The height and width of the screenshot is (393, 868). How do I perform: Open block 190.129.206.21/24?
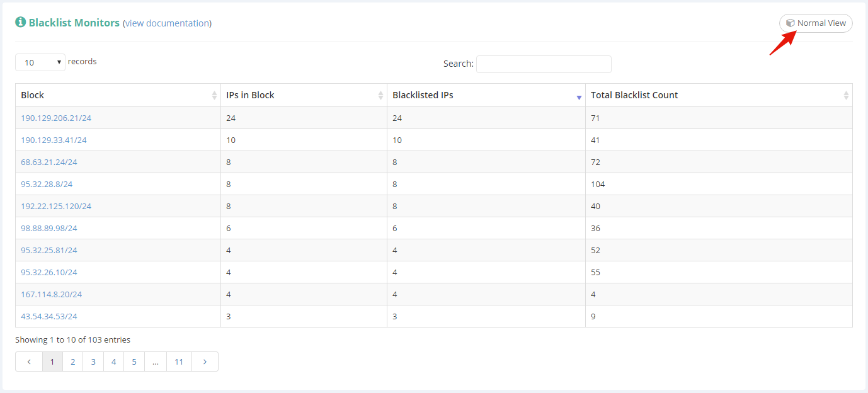pyautogui.click(x=56, y=118)
